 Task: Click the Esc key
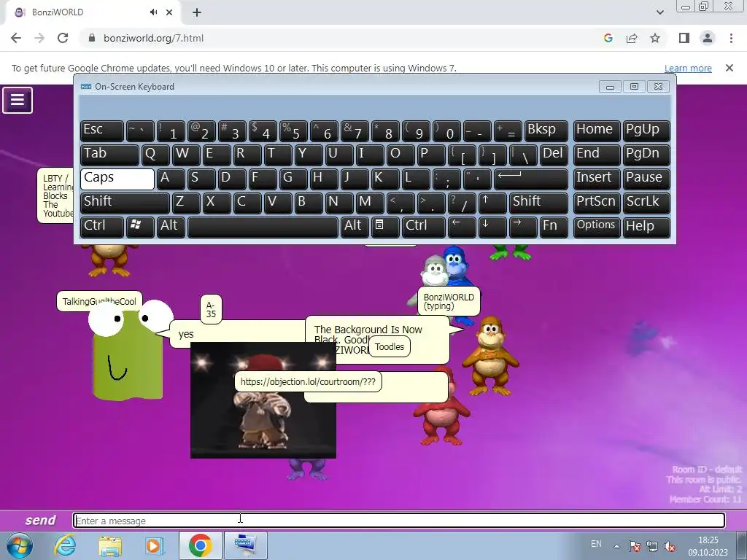(102, 131)
